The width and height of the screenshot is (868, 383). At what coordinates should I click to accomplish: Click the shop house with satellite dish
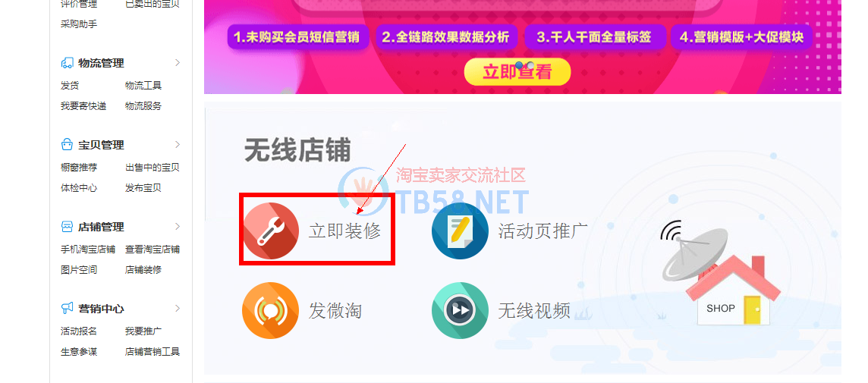[719, 273]
